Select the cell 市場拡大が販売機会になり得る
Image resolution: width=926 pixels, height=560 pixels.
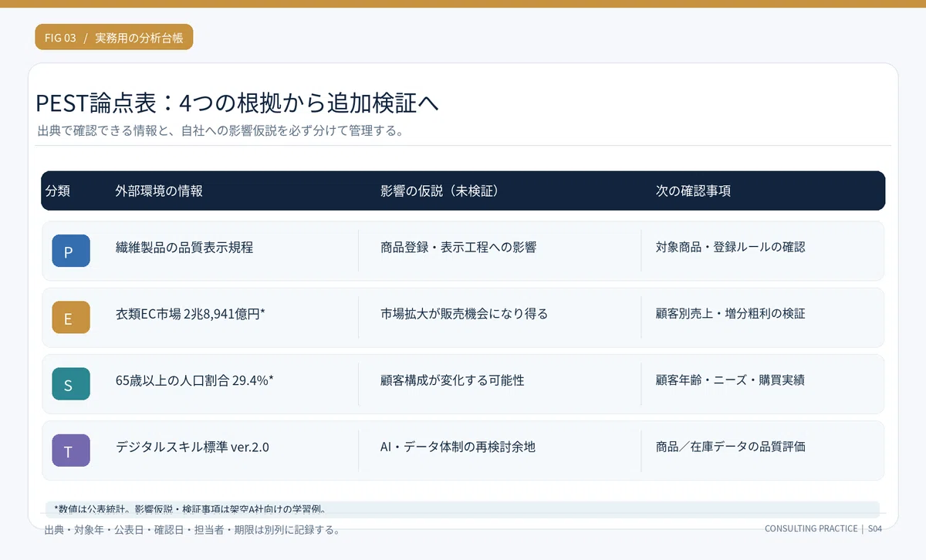[x=465, y=314]
